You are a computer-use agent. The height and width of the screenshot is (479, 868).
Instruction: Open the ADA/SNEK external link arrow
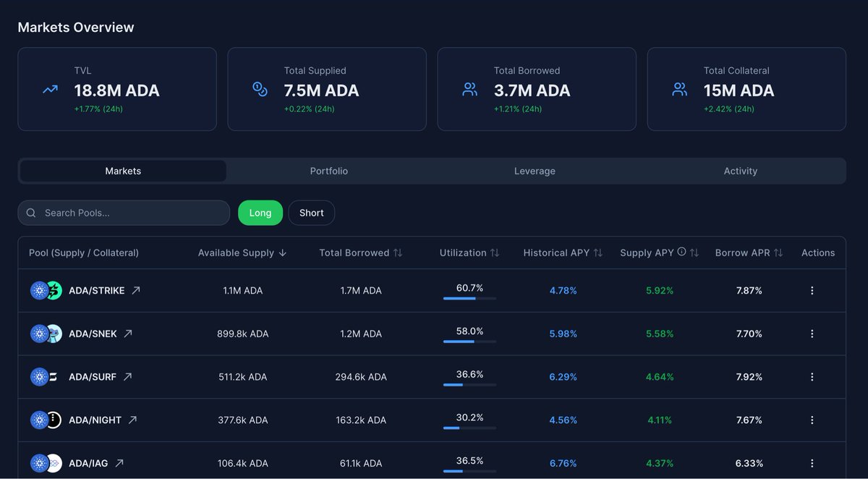[x=128, y=334]
